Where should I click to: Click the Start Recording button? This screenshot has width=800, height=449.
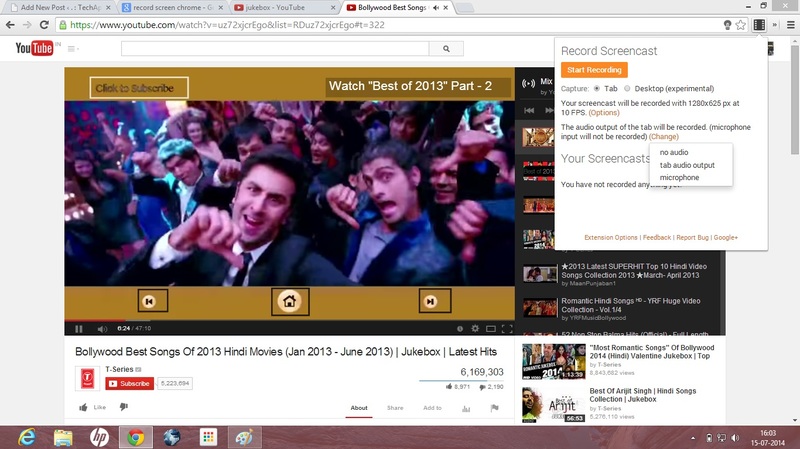(x=594, y=70)
